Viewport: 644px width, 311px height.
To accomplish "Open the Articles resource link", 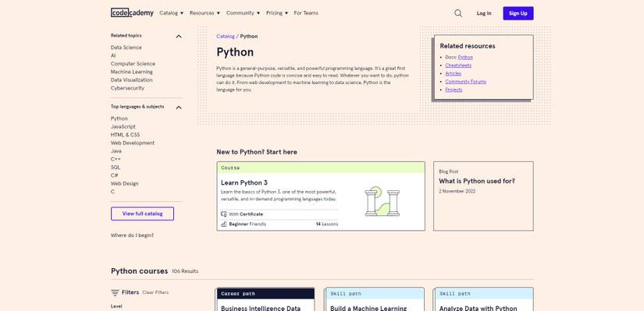I will coord(453,73).
